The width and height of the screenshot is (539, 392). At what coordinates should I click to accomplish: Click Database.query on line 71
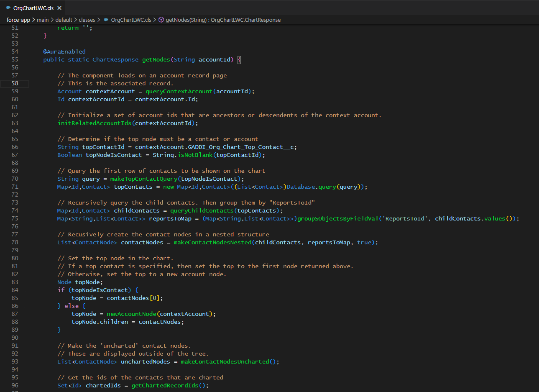click(x=311, y=187)
